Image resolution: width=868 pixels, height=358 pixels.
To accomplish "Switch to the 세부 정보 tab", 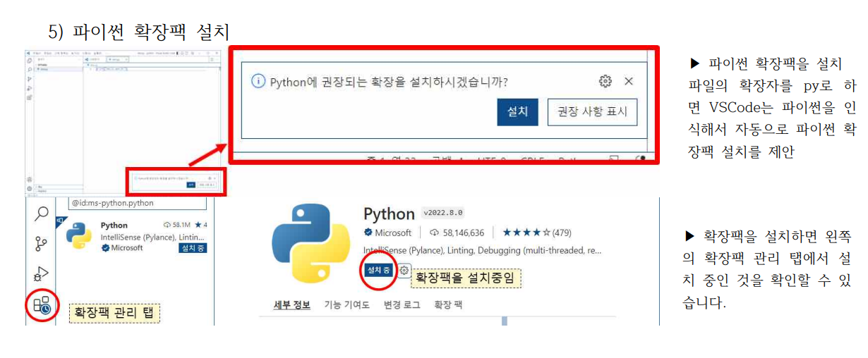I will click(291, 305).
